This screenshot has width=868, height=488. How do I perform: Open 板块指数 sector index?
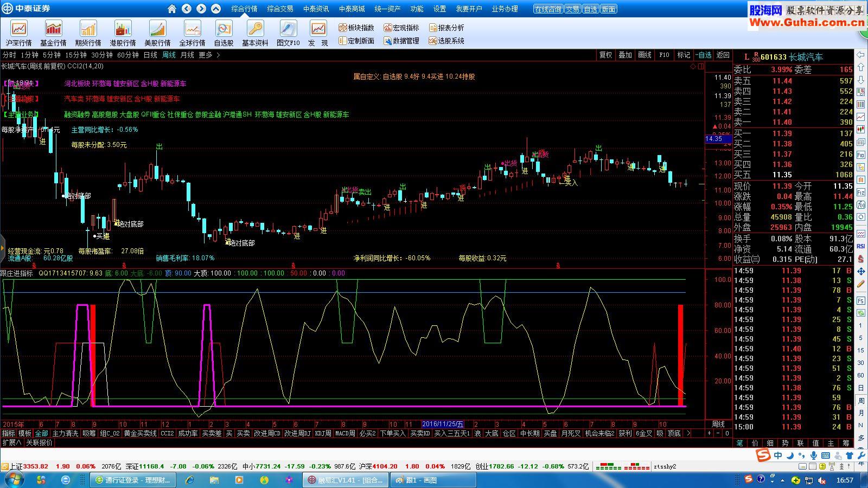coord(356,28)
